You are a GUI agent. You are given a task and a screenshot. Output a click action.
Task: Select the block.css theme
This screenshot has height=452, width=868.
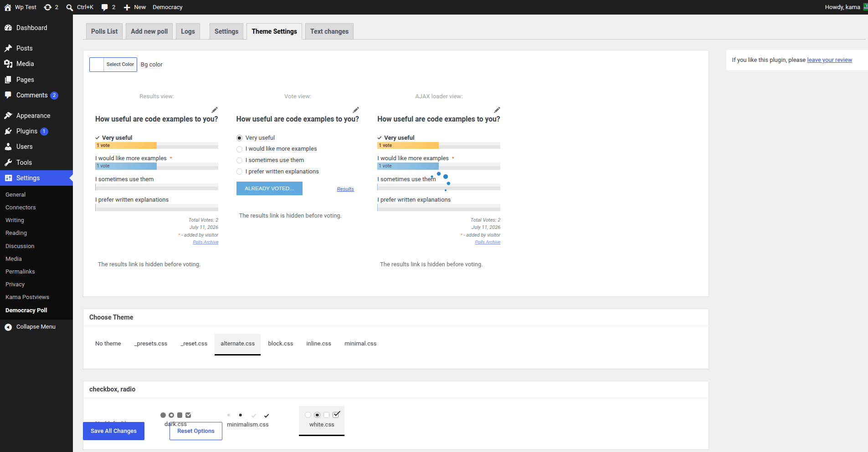tap(281, 344)
